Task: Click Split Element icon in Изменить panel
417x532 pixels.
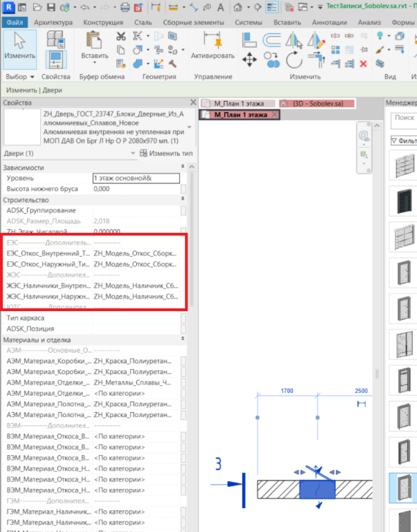Action: (x=335, y=35)
